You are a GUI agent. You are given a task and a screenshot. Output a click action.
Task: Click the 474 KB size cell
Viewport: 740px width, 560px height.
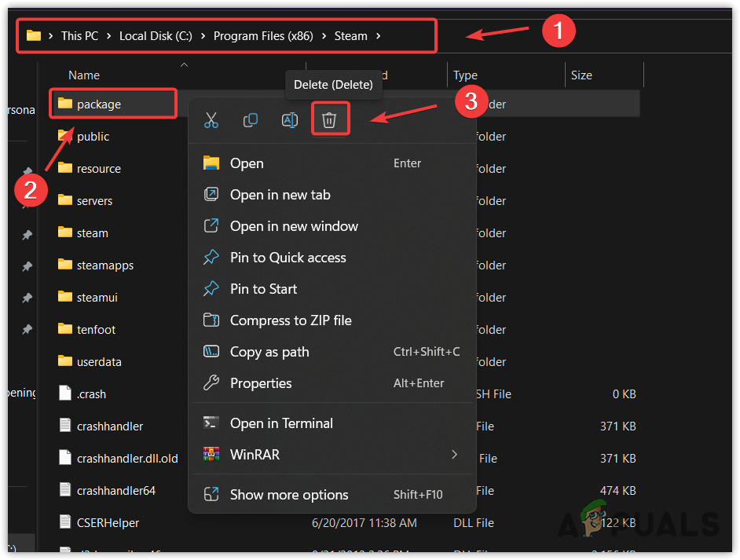click(x=617, y=491)
